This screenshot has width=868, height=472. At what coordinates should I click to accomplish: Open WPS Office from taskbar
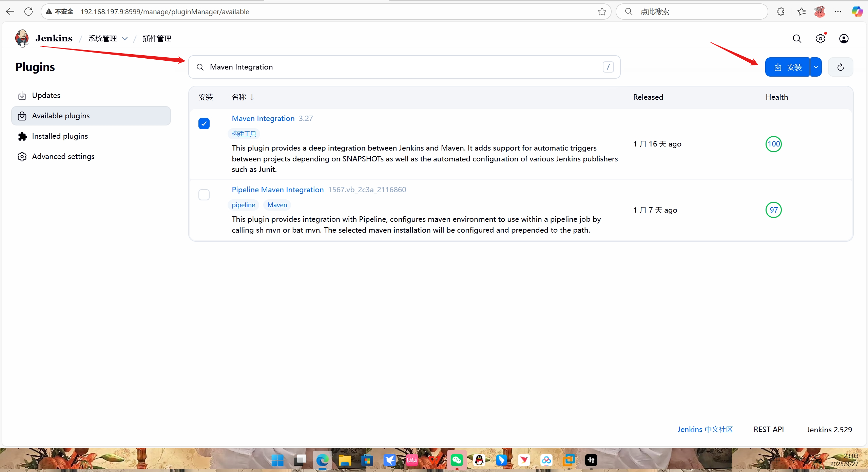pos(434,460)
